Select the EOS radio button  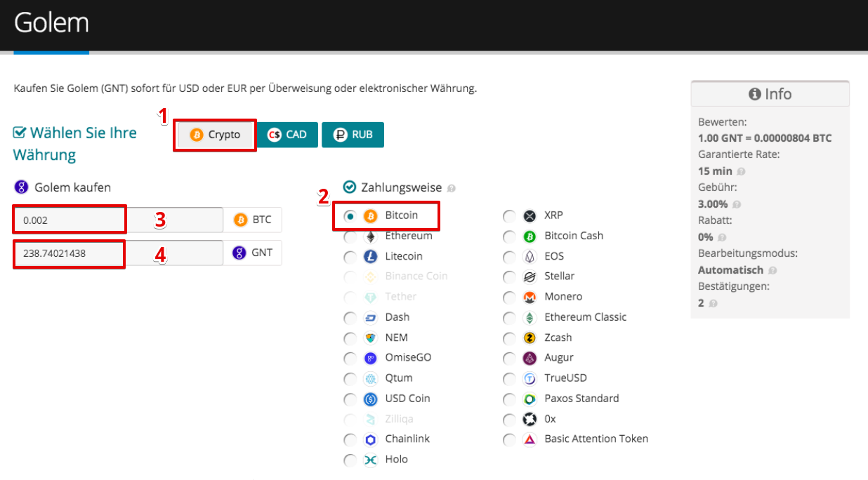pyautogui.click(x=509, y=257)
